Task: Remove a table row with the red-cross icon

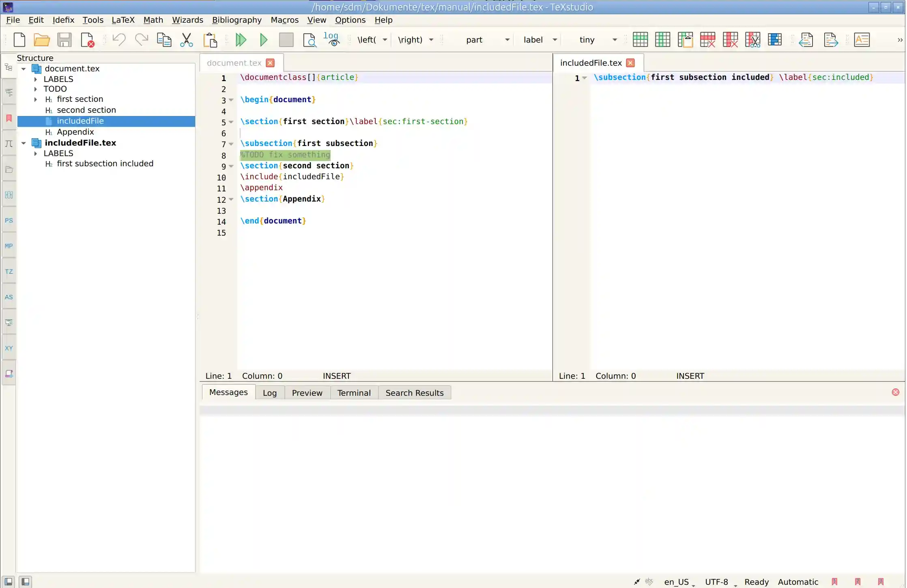Action: point(707,39)
